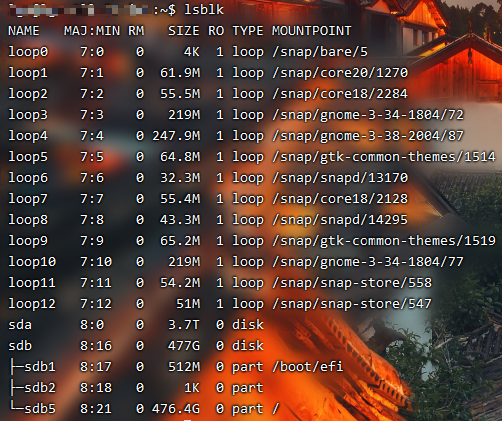The width and height of the screenshot is (502, 421).
Task: Click the 247.9M size value
Action: pyautogui.click(x=176, y=136)
